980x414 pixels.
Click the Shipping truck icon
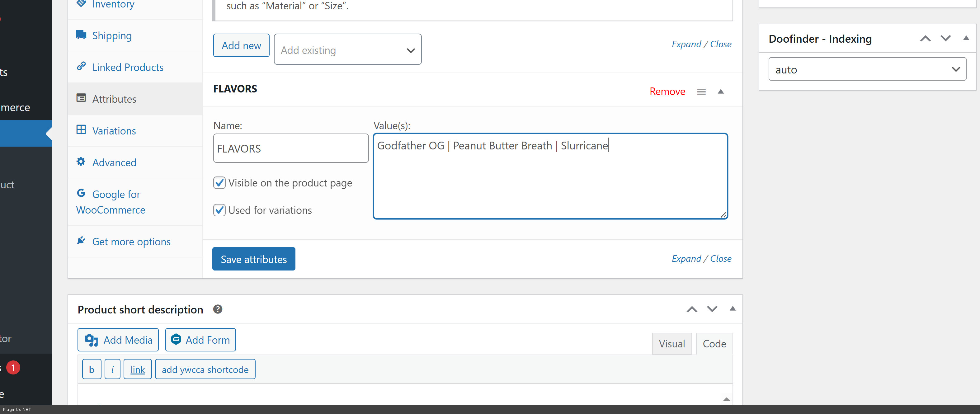[x=81, y=35]
